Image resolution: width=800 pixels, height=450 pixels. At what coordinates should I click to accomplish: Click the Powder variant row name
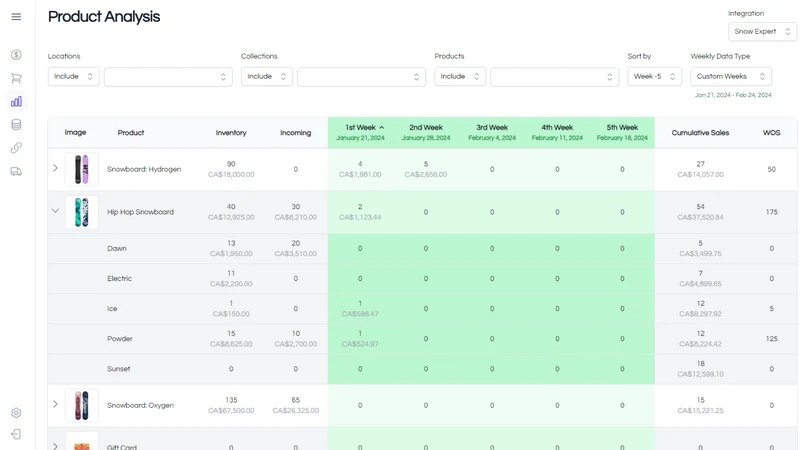pos(119,339)
